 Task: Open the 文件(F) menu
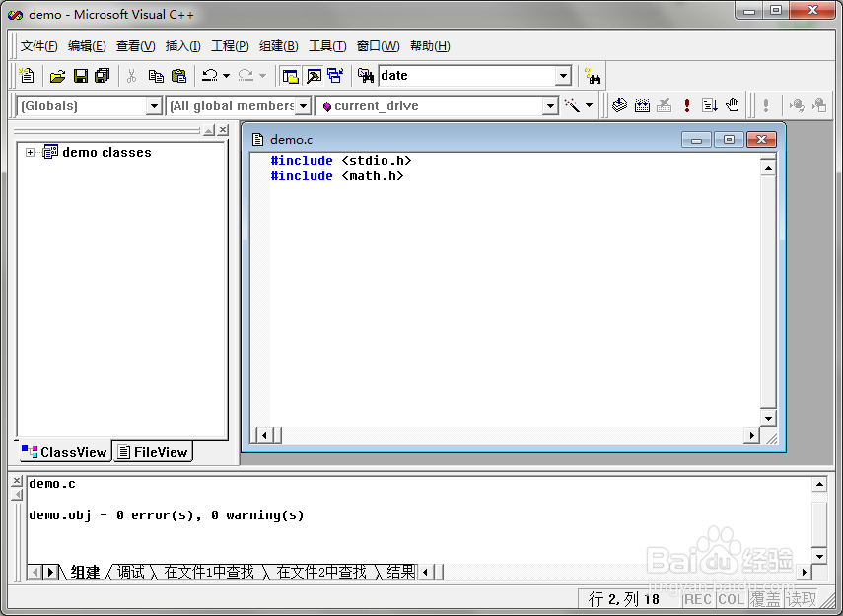tap(39, 46)
